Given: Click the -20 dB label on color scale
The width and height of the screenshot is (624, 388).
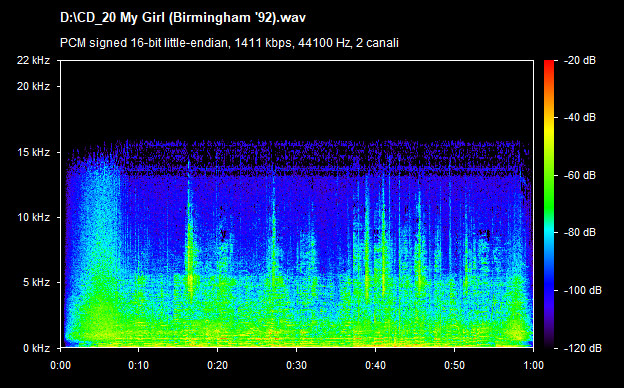Looking at the screenshot, I should [580, 60].
